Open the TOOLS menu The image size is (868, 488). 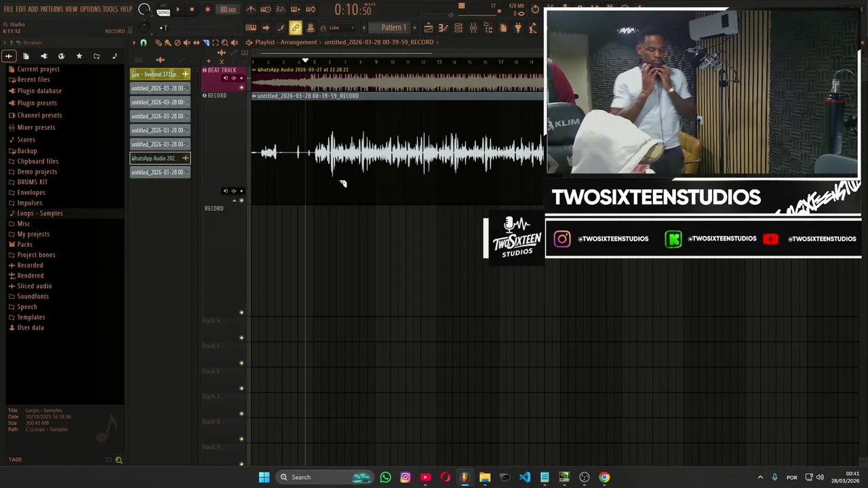[110, 9]
